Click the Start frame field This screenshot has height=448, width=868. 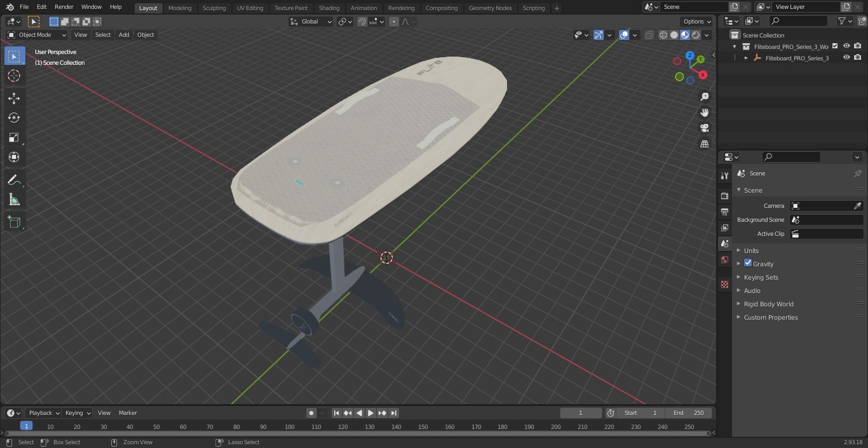click(x=641, y=413)
